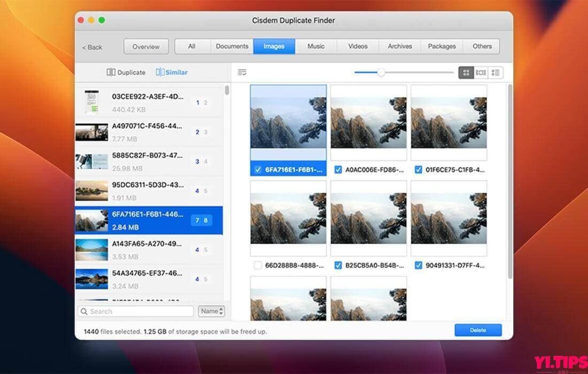Click the magnifier icon in the search field

(x=83, y=311)
